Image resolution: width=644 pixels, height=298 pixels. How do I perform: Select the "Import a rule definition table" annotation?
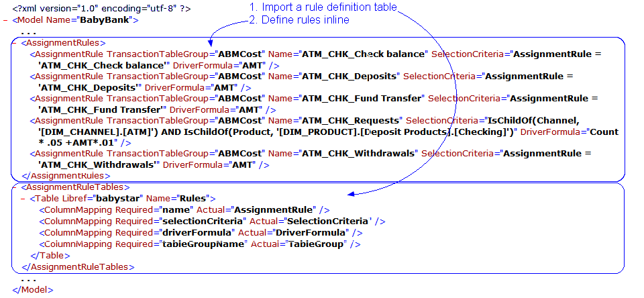[x=323, y=7]
